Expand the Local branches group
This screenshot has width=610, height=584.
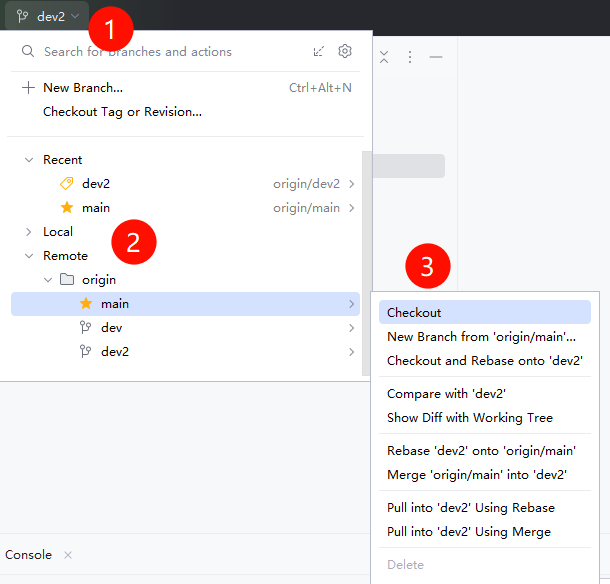click(x=29, y=232)
